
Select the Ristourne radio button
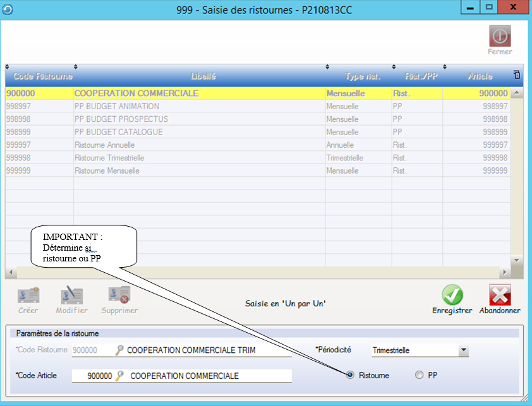[x=350, y=375]
